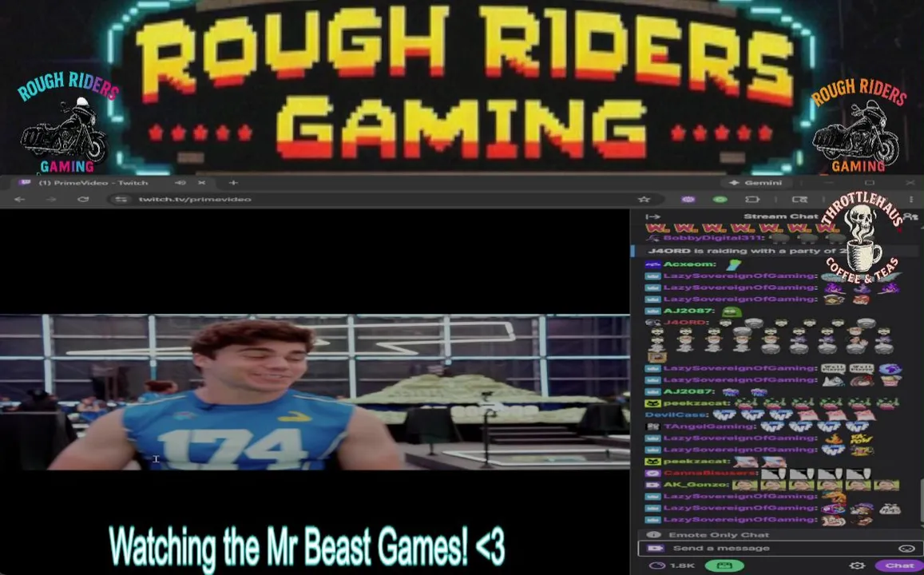Click the chat identity badge in message box

tap(656, 549)
